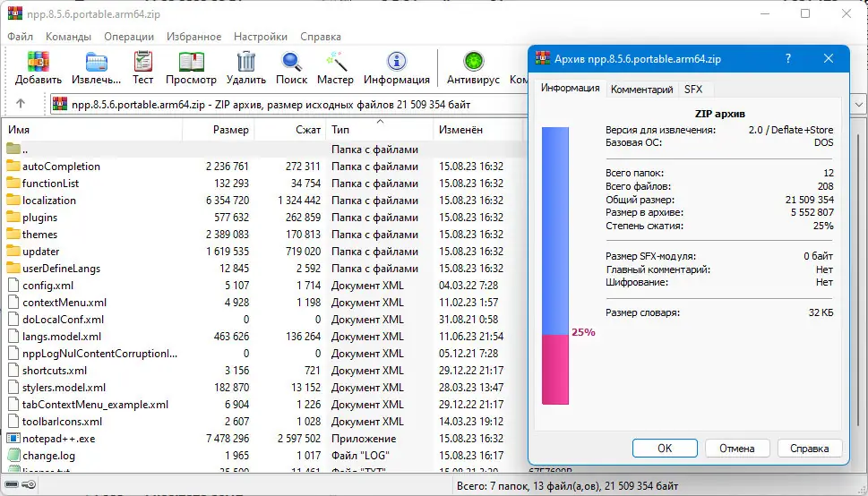Viewport: 868px width, 496px height.
Task: Click the WinRAR icon in main title bar
Action: (x=15, y=14)
